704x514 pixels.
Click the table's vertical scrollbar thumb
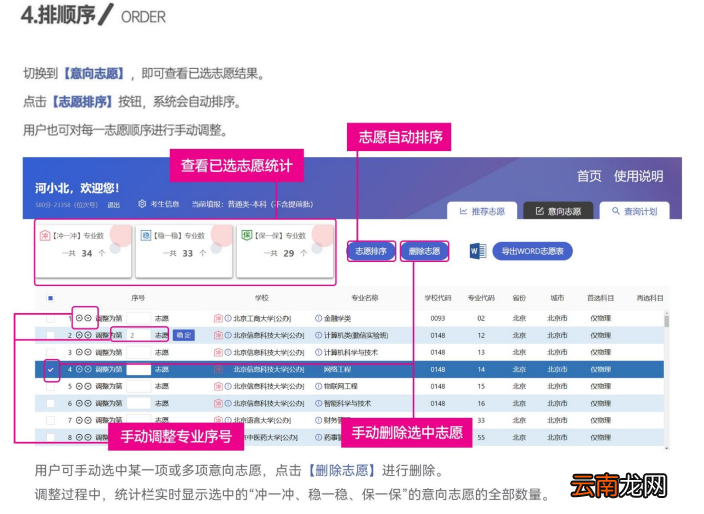[x=667, y=321]
